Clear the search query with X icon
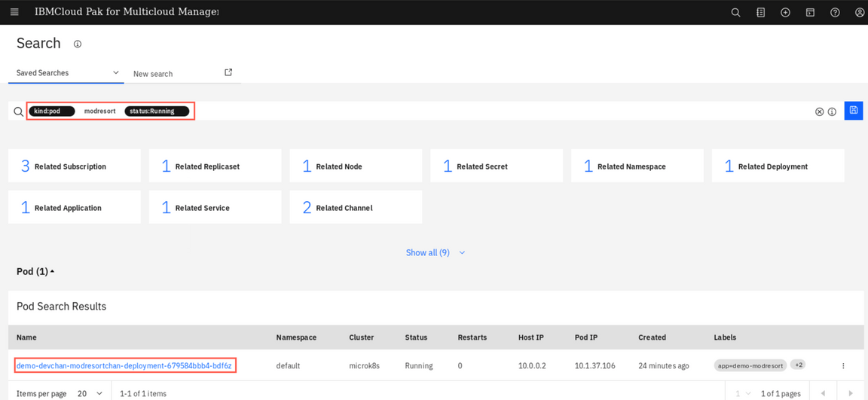Screen dimensions: 868x400 (x=819, y=111)
